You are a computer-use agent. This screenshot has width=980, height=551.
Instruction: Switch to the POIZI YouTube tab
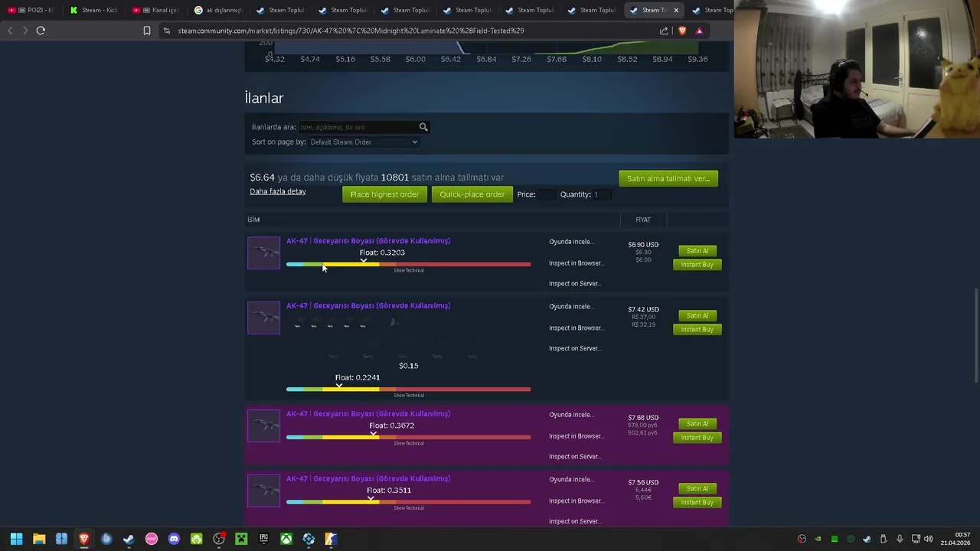31,10
